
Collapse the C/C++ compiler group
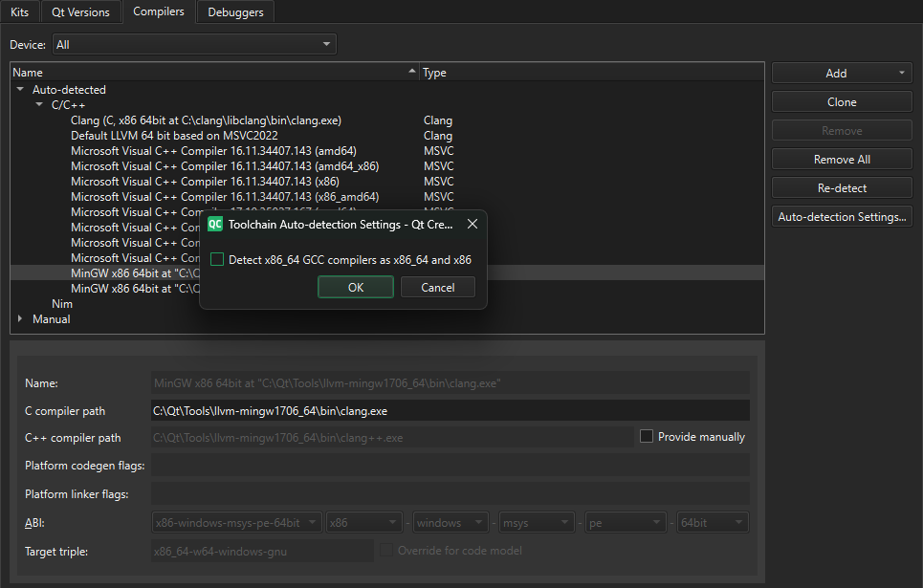38,104
